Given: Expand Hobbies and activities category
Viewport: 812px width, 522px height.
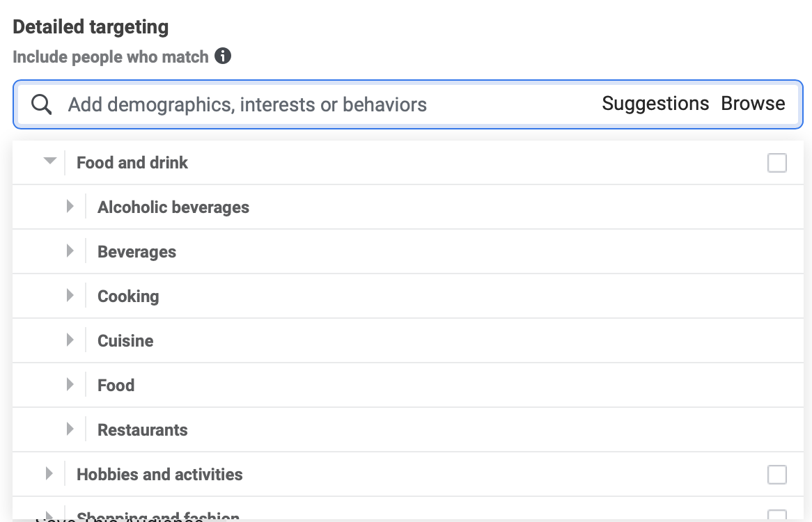Looking at the screenshot, I should (49, 474).
